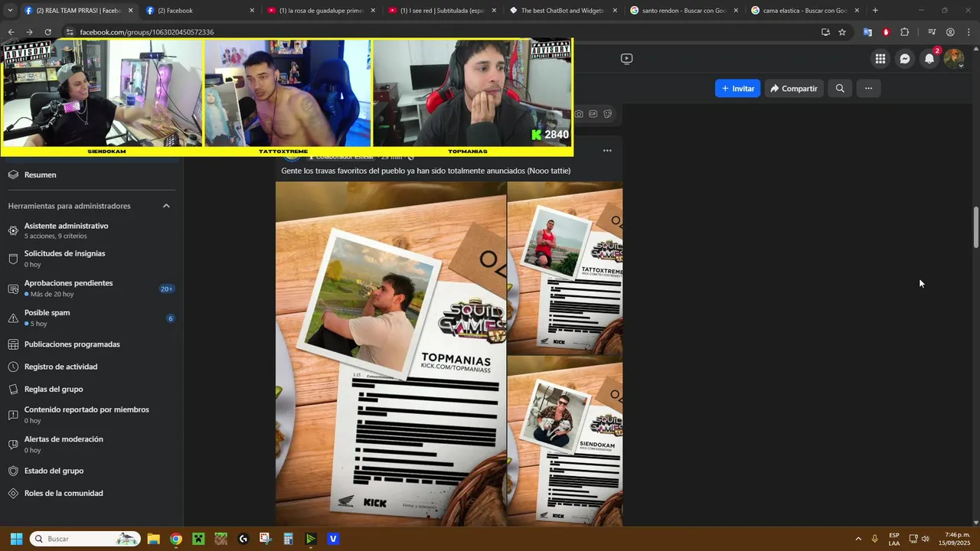Open the Topmanias poster image
Screen dimensions: 980x551
(x=390, y=354)
